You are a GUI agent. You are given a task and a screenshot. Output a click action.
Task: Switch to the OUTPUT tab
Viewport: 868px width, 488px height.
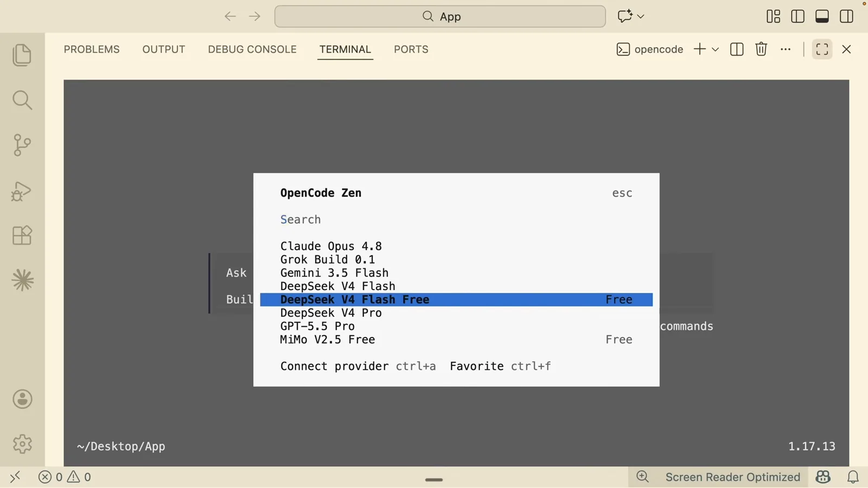164,49
